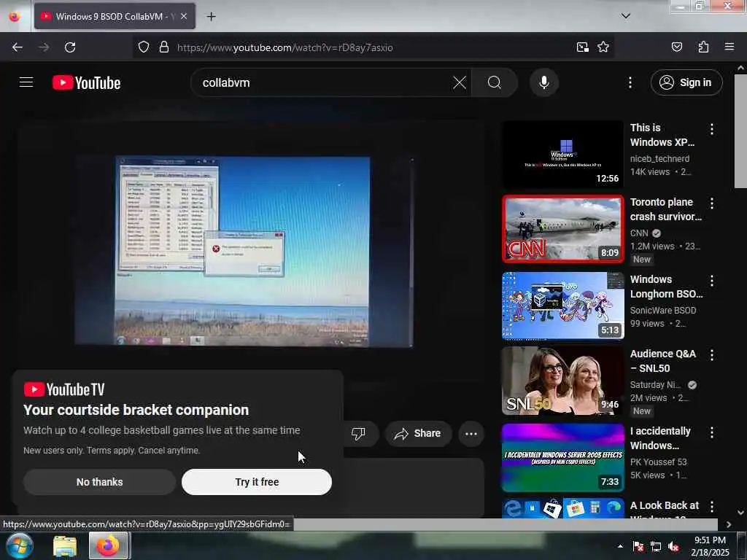Click the Firefox taskbar button

109,545
